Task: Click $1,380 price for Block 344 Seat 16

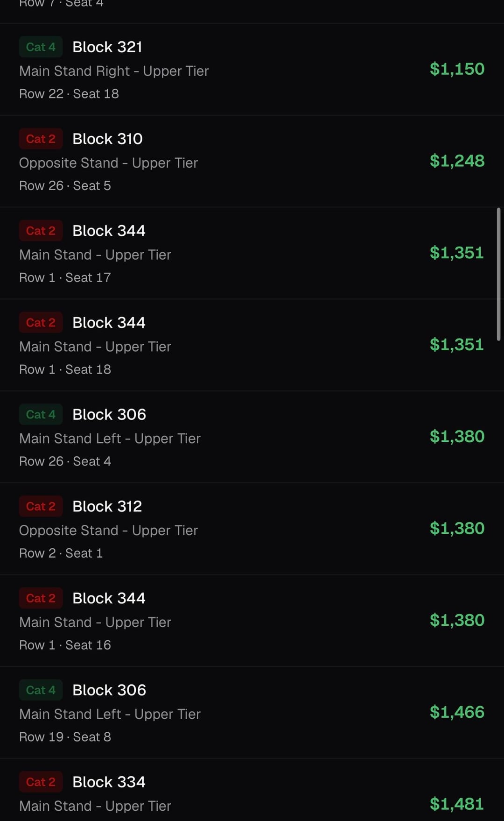Action: (457, 621)
